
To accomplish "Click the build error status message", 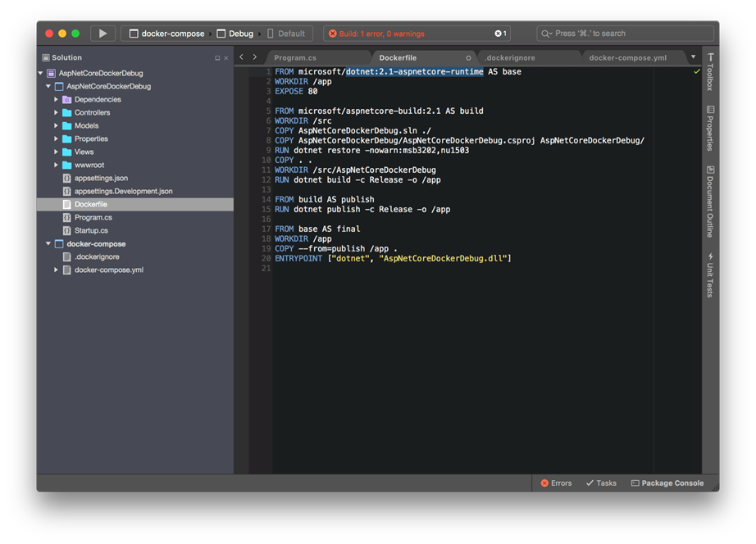I will 381,34.
